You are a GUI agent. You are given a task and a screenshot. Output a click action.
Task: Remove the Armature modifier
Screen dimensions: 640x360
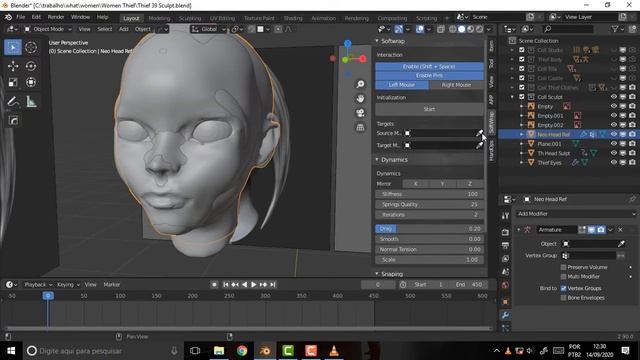[x=620, y=230]
